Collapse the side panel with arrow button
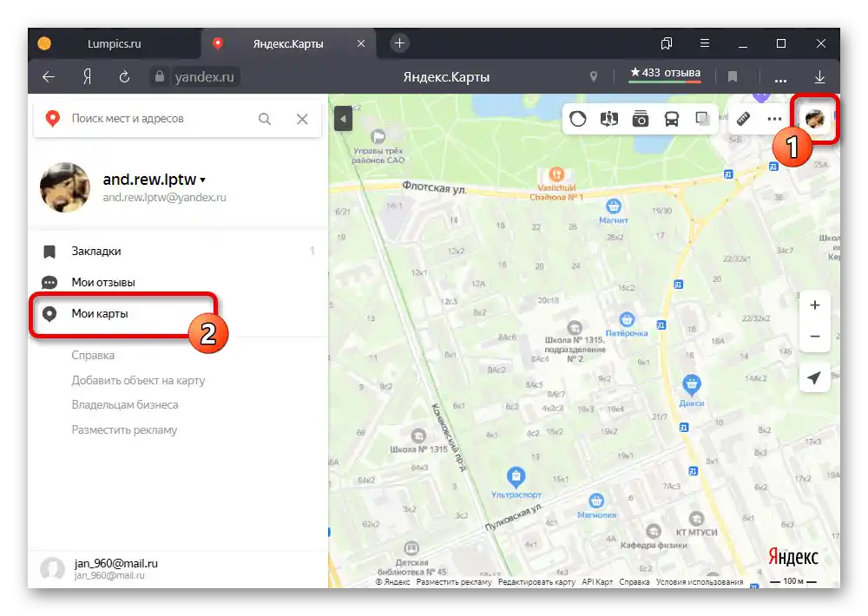Image resolution: width=868 pixels, height=616 pixels. click(343, 119)
